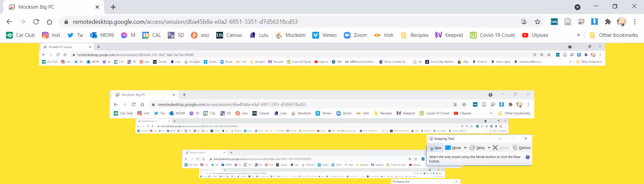Open the Other bookmarks folder in the top bar
This screenshot has height=184, width=644.
coord(613,35)
